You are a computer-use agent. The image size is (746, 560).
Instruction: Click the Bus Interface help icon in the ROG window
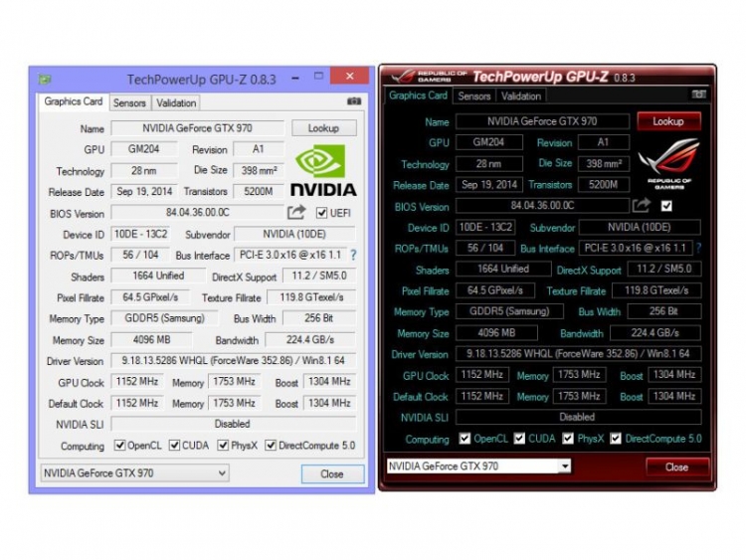(698, 248)
